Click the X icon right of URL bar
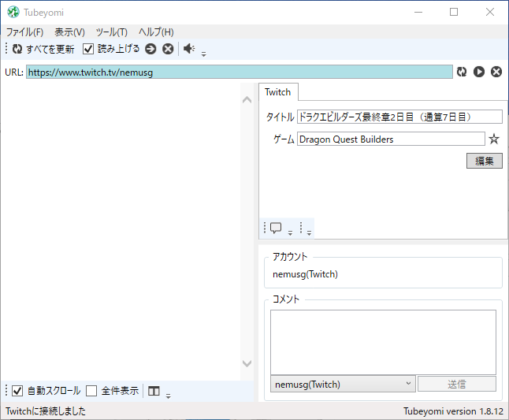This screenshot has height=420, width=509. tap(496, 72)
